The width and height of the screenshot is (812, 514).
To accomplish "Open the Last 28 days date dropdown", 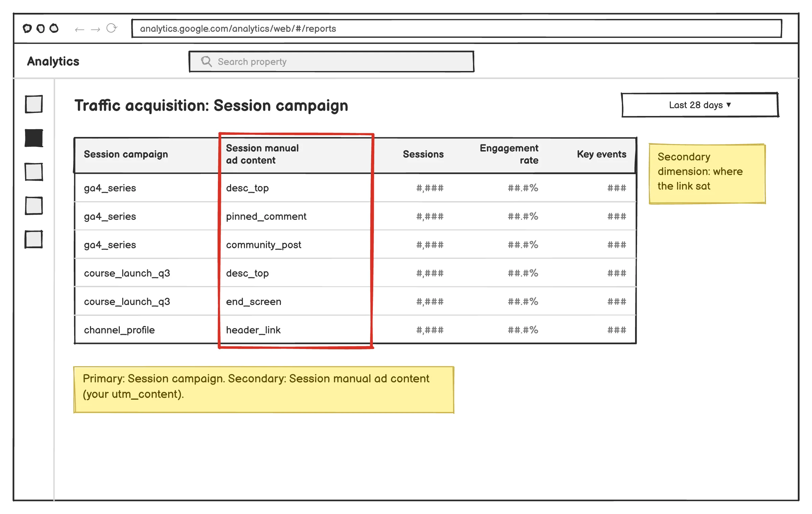I will pos(700,105).
